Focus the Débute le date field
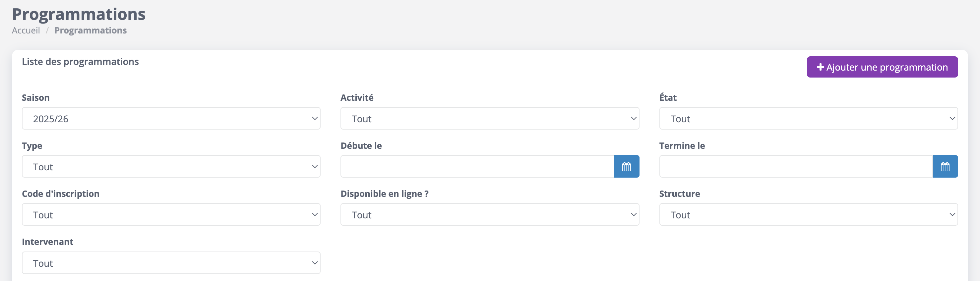Viewport: 980px width, 281px height. (x=477, y=167)
